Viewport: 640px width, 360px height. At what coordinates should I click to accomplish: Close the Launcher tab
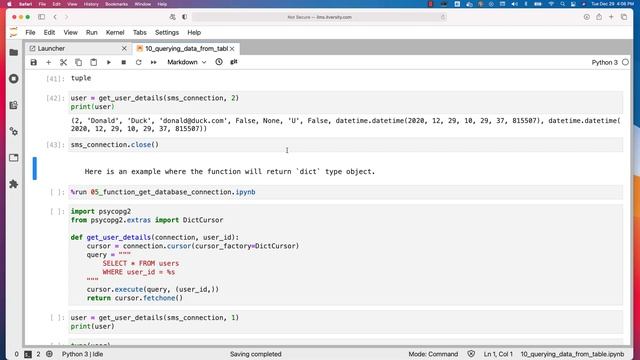pyautogui.click(x=124, y=49)
